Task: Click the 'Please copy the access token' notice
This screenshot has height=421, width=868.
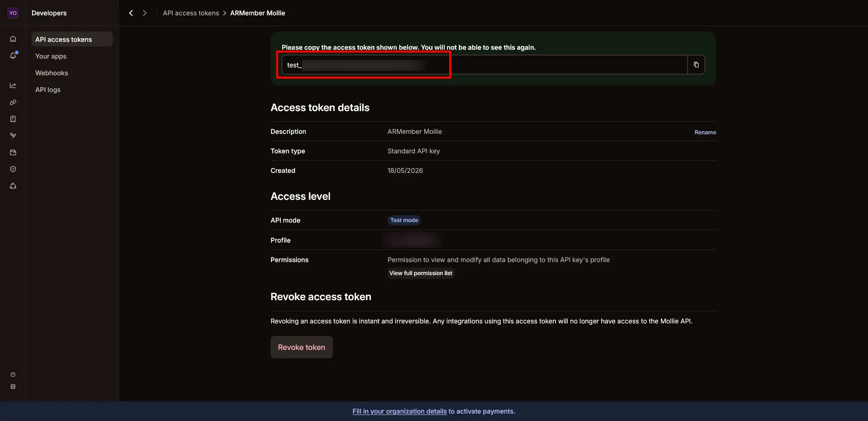Action: point(408,47)
